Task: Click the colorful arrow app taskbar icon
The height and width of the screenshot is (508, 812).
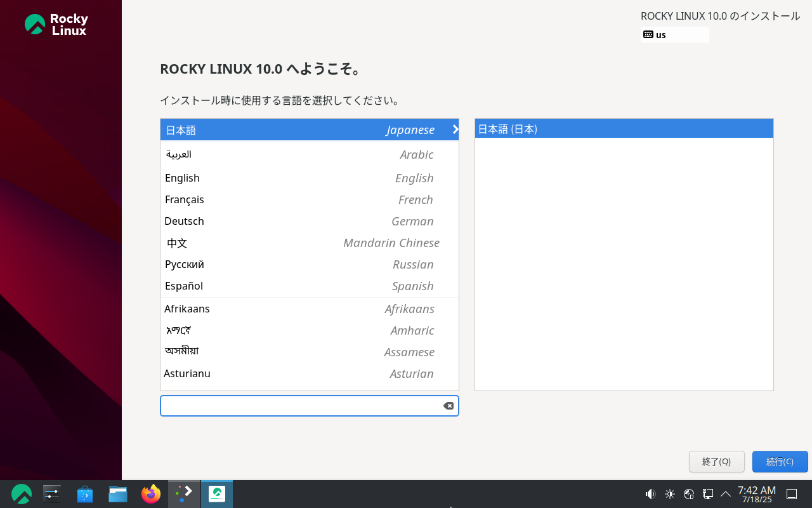Action: (x=184, y=494)
